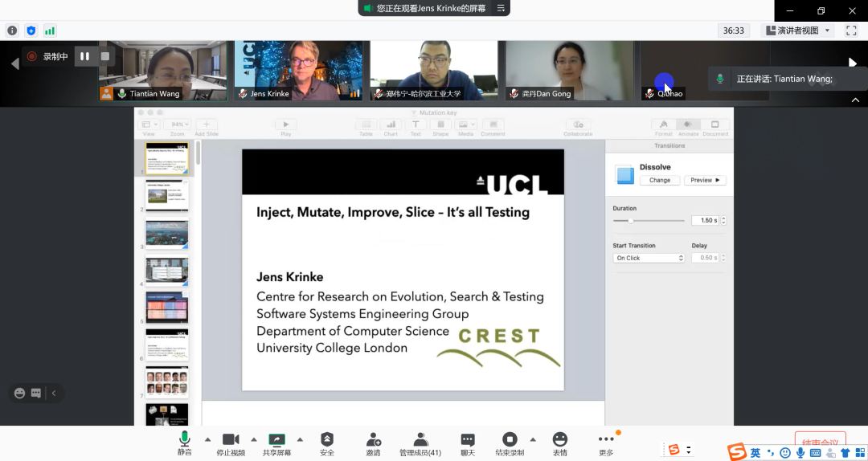Select Jens Krinke's video thumbnail
Image resolution: width=868 pixels, height=461 pixels.
point(298,71)
